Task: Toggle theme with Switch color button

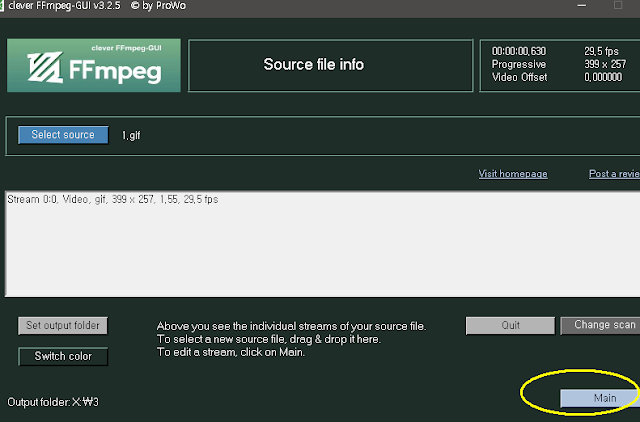Action: tap(63, 356)
